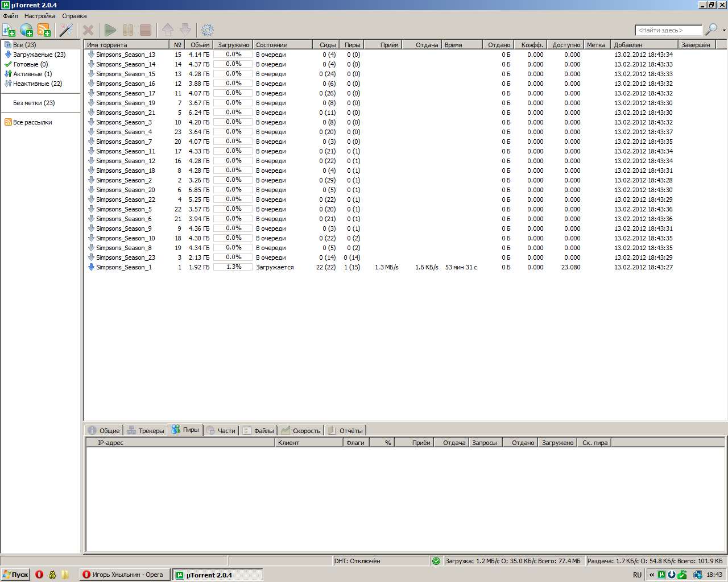Click µTorrent tray icon in system tray
This screenshot has width=728, height=582.
661,575
